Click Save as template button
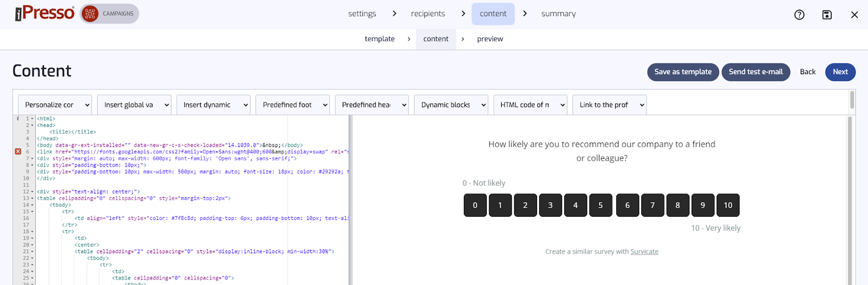 pyautogui.click(x=683, y=72)
